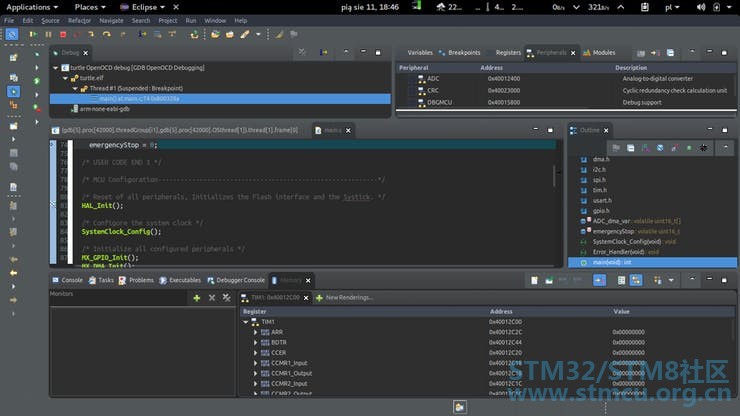Expand the ARR register row
This screenshot has height=416, width=740.
tap(256, 332)
